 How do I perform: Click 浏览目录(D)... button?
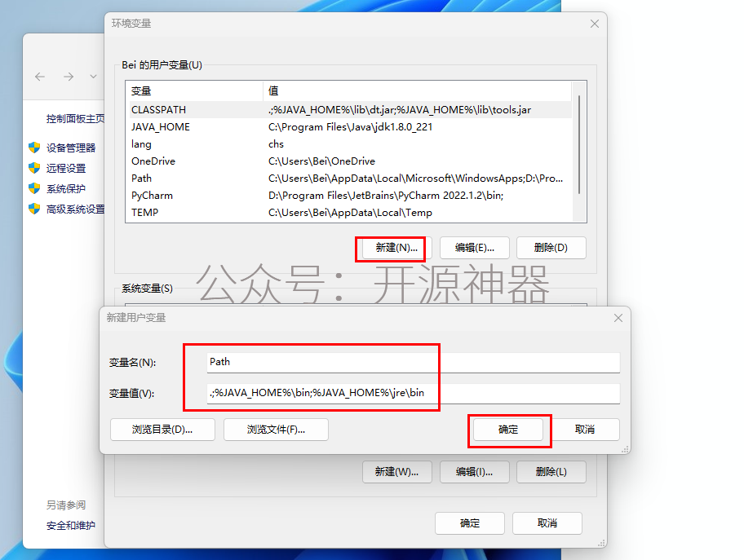[x=162, y=430]
